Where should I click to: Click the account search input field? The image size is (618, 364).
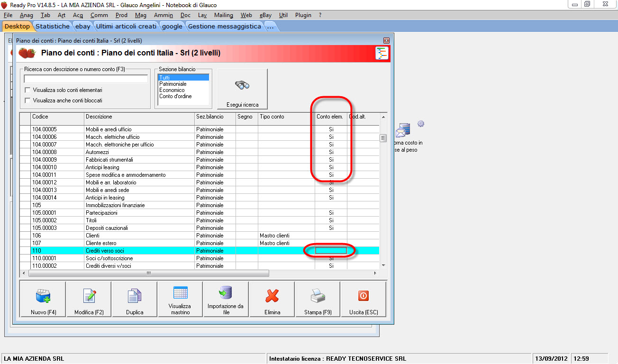[x=86, y=79]
